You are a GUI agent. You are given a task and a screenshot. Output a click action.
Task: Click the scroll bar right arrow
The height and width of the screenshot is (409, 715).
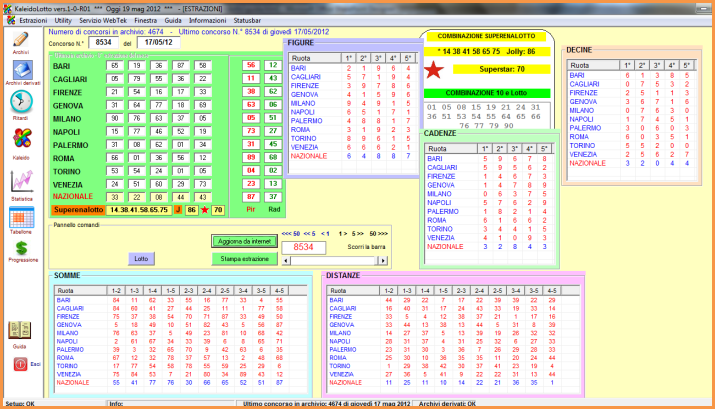coord(383,260)
